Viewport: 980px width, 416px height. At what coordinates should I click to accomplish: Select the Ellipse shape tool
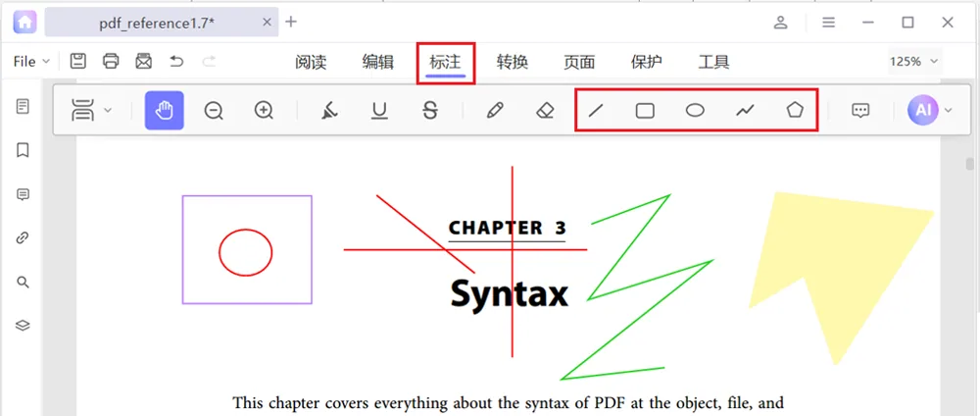pyautogui.click(x=695, y=111)
